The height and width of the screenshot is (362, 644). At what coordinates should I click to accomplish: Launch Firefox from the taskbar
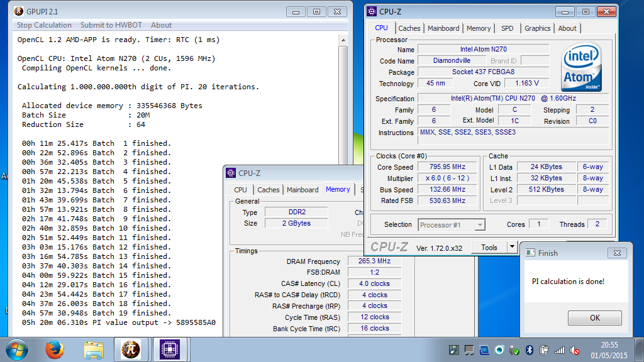click(55, 349)
